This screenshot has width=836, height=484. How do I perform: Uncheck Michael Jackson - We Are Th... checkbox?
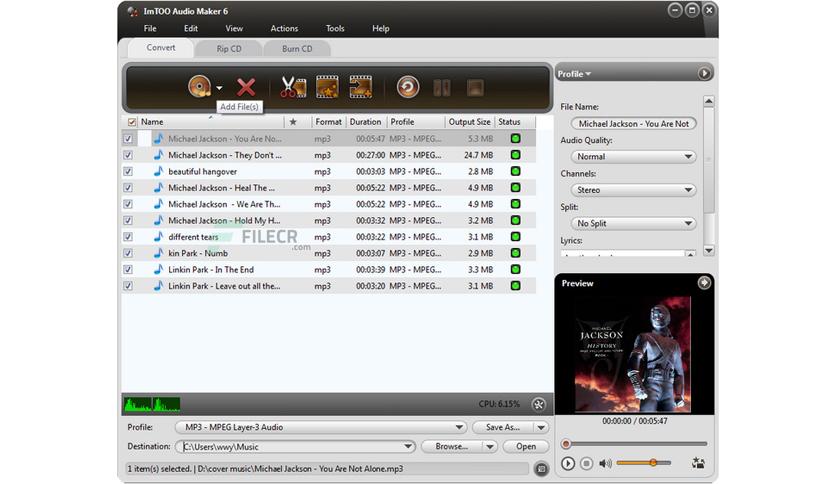[x=128, y=204]
